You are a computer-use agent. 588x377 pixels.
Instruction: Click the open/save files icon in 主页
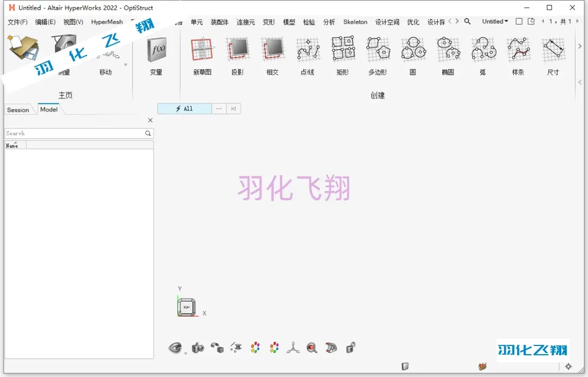23,47
